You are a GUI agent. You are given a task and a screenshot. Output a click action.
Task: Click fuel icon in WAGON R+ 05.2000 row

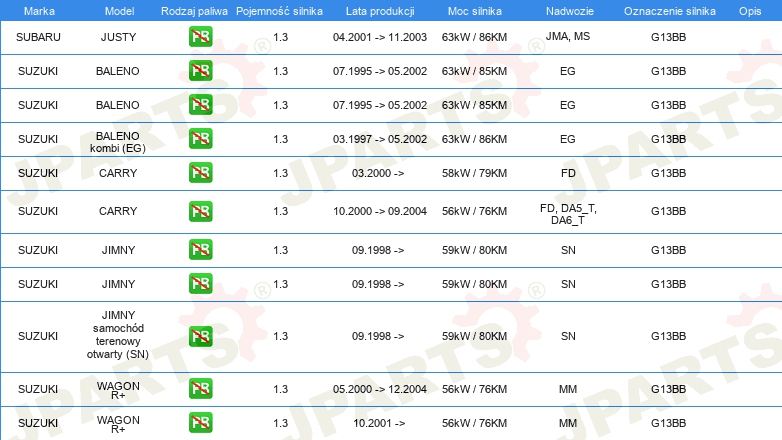(200, 388)
